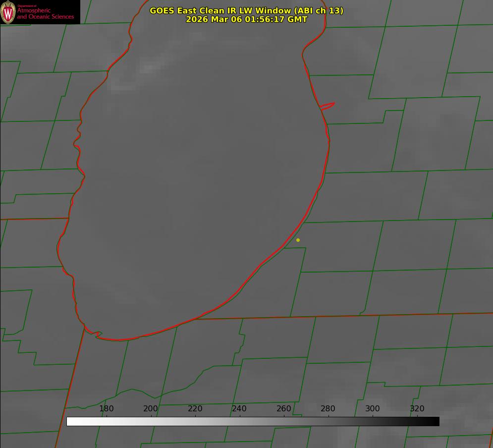Viewport: 493px width, 448px height.
Task: Click the 180 colorbar label
Action: 106,408
